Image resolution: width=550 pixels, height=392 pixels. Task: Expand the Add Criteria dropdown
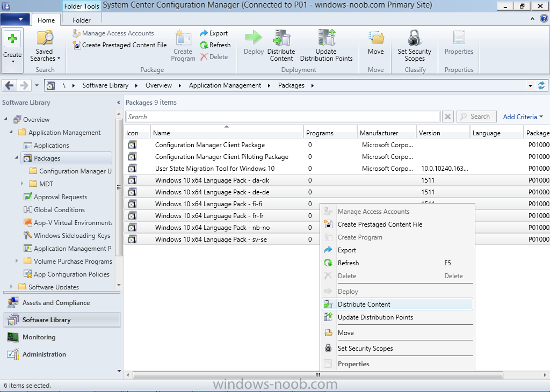523,117
